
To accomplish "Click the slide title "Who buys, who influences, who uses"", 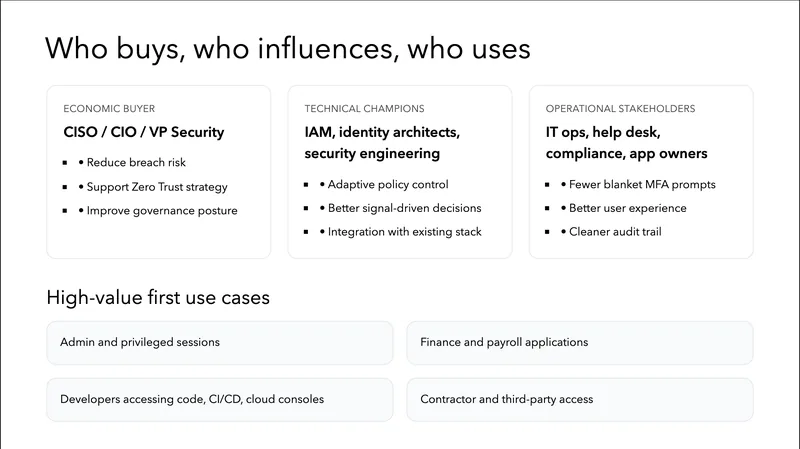I will [288, 49].
